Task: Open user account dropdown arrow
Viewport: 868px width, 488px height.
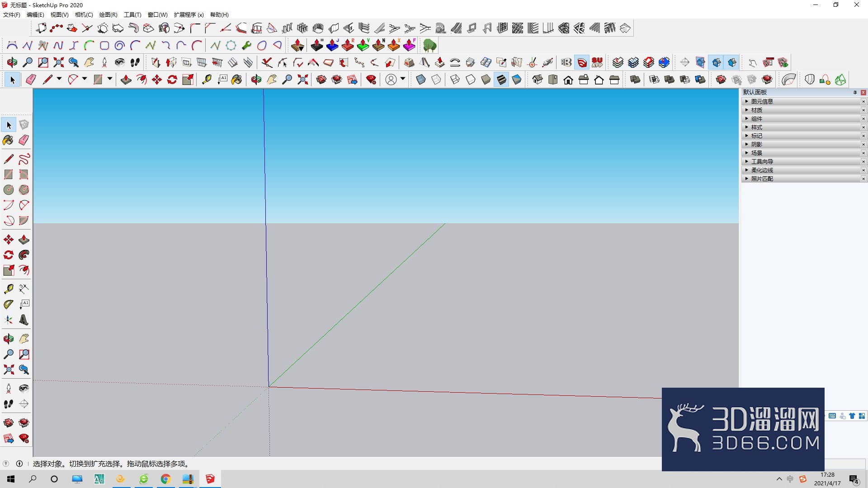Action: pyautogui.click(x=403, y=79)
